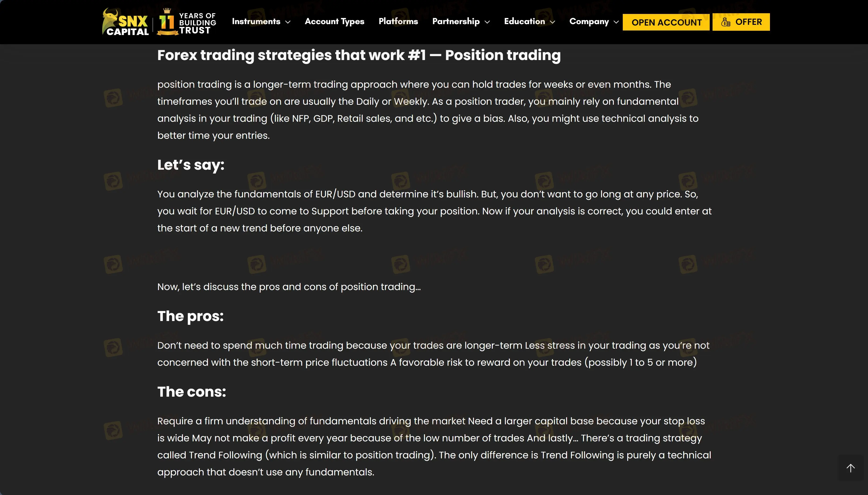Select the Company nav label

(x=589, y=22)
